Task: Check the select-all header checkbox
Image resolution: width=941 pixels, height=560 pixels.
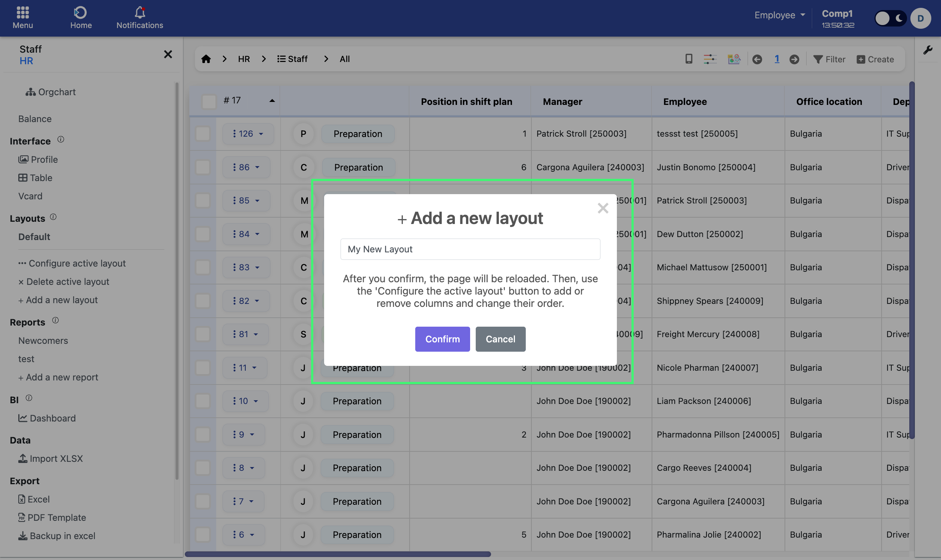Action: tap(209, 101)
